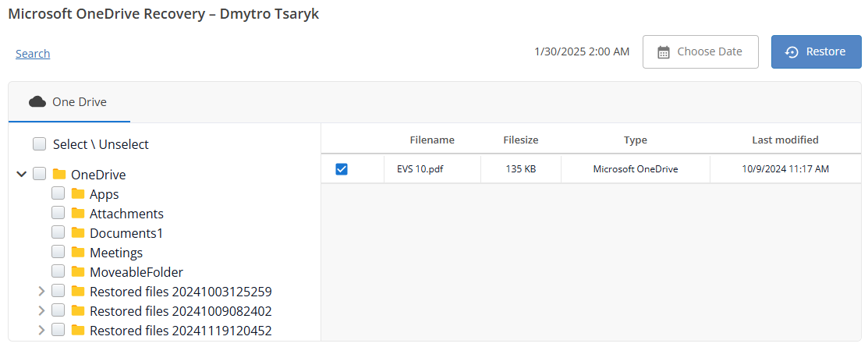Click the OneDrive root folder icon
This screenshot has height=347, width=868.
(58, 175)
